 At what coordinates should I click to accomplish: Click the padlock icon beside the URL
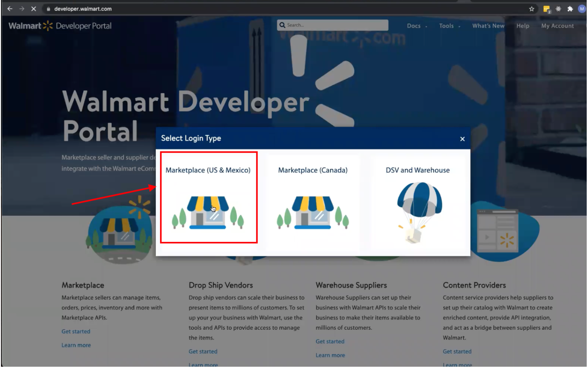48,9
